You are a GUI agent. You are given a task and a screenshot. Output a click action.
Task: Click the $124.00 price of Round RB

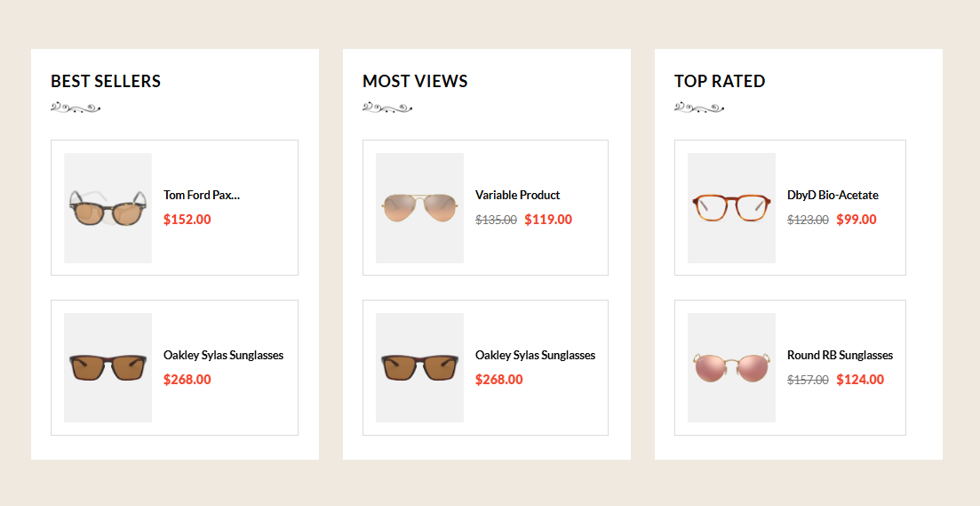[860, 380]
